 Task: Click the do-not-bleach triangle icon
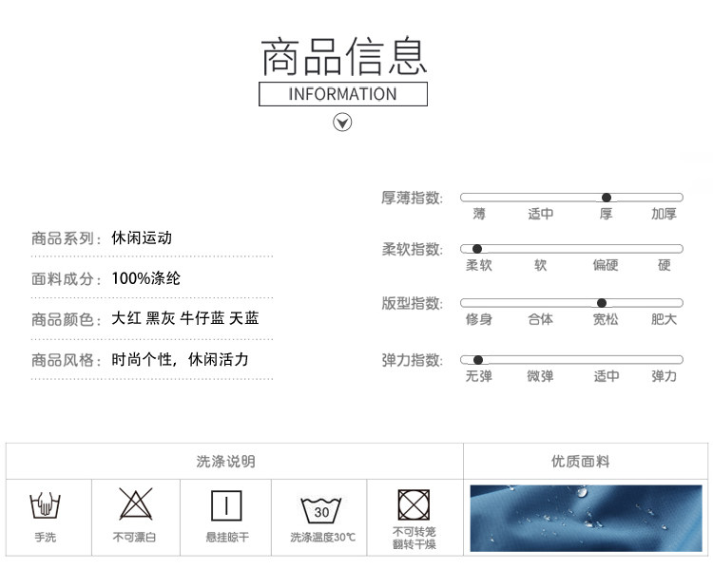(x=136, y=504)
